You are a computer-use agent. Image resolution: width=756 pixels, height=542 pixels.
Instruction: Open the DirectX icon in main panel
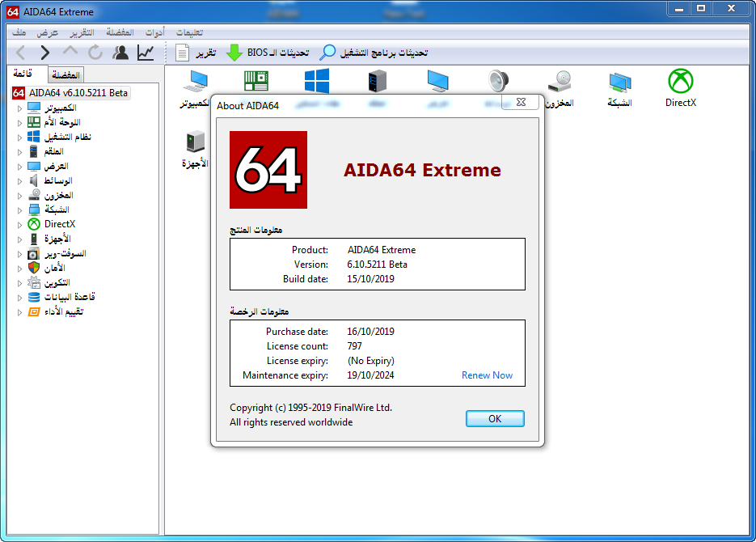[x=680, y=81]
